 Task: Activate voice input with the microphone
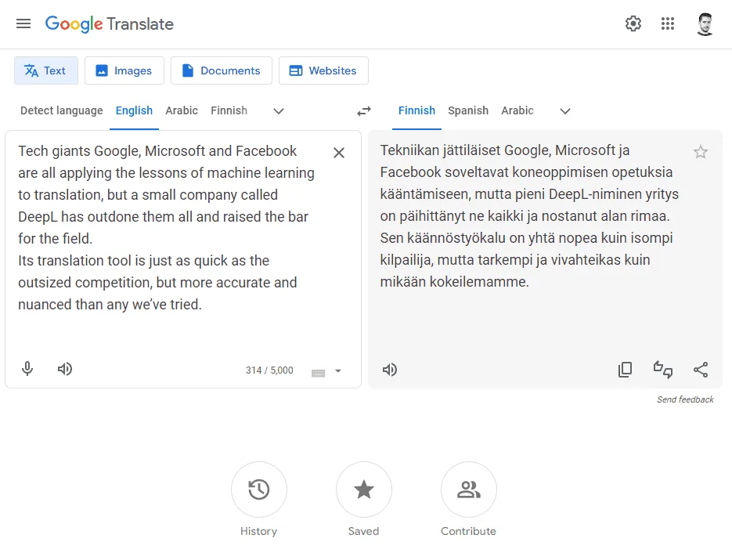(x=27, y=369)
